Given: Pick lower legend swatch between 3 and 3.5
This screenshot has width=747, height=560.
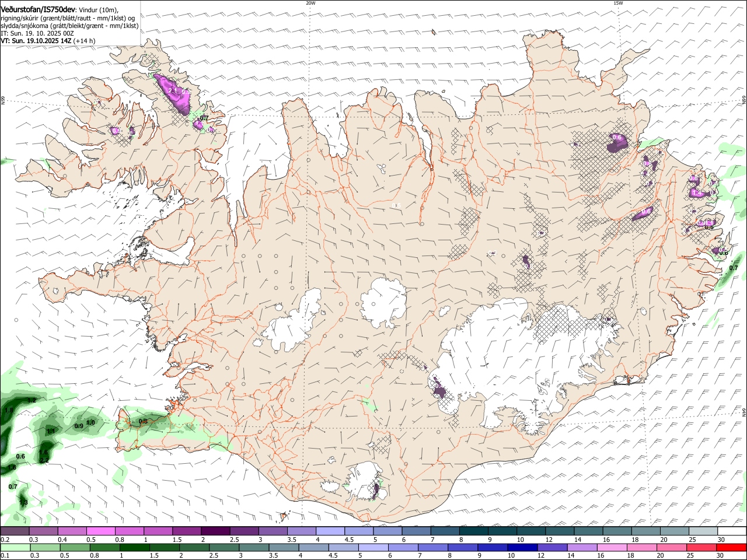Looking at the screenshot, I should click(x=254, y=547).
